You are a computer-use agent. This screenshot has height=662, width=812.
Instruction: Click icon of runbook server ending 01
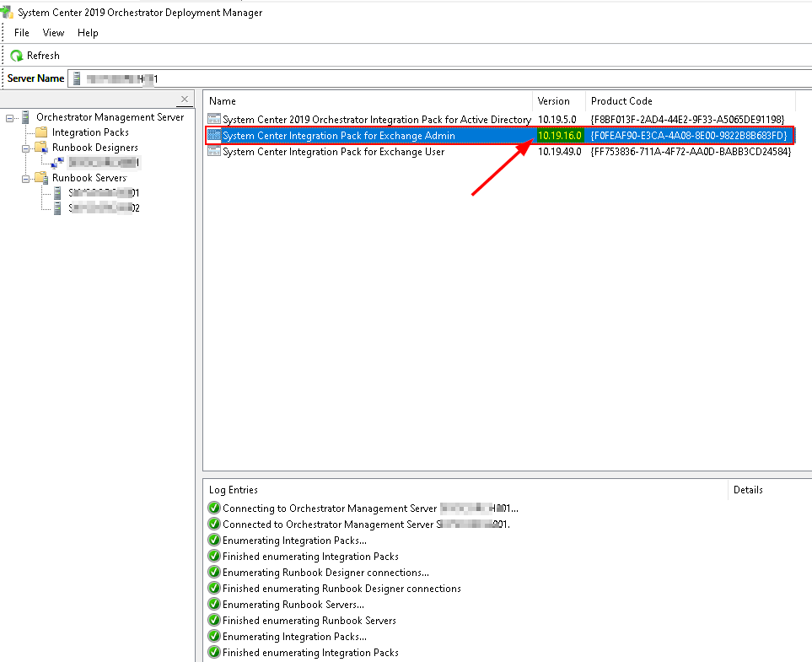click(x=58, y=192)
